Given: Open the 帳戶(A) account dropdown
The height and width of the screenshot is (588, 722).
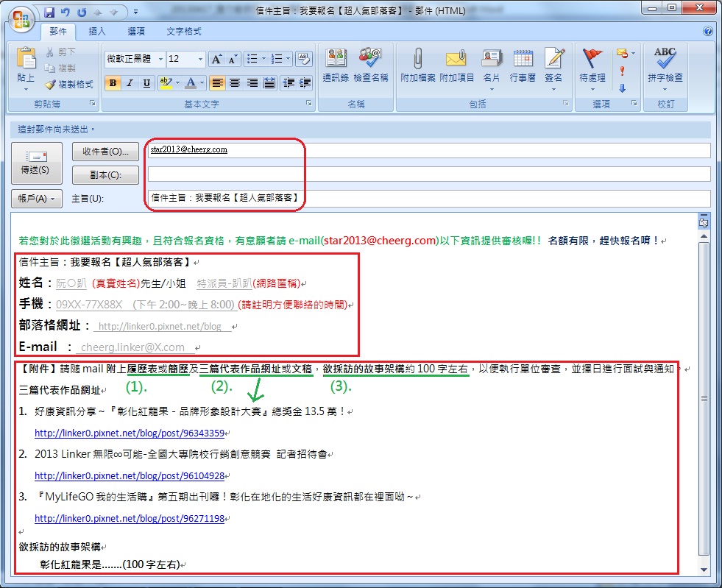Looking at the screenshot, I should pos(36,199).
